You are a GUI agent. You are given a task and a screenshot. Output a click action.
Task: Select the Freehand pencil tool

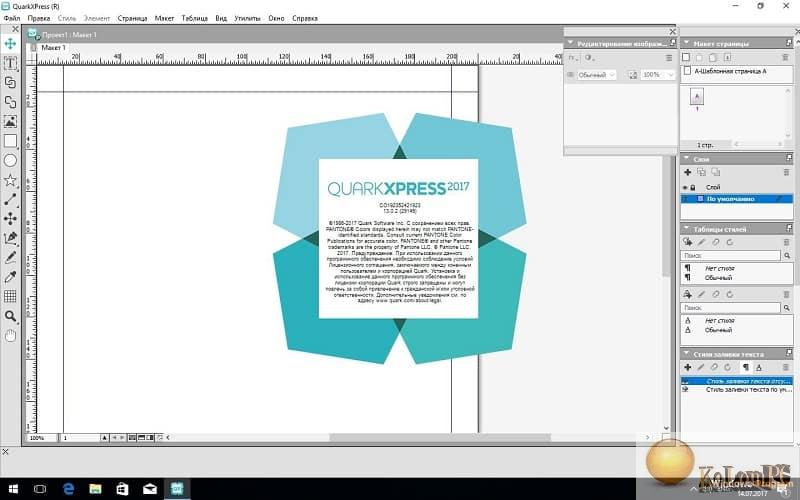[10, 257]
